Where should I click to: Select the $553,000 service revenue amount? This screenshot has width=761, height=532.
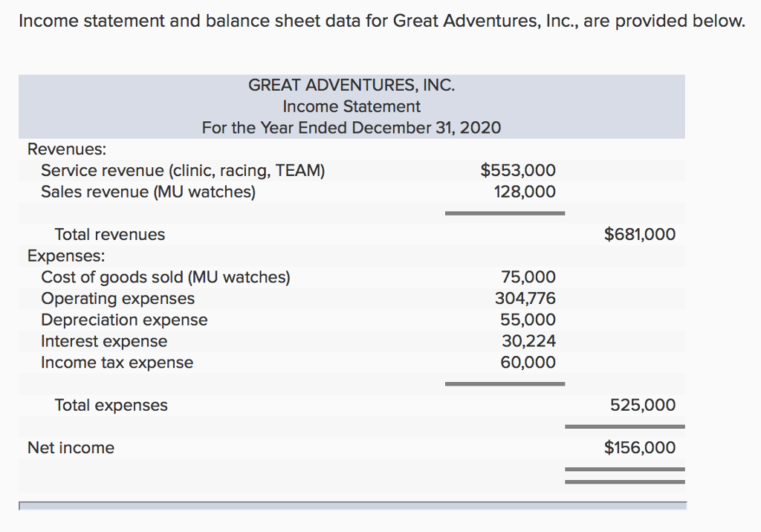coord(518,171)
